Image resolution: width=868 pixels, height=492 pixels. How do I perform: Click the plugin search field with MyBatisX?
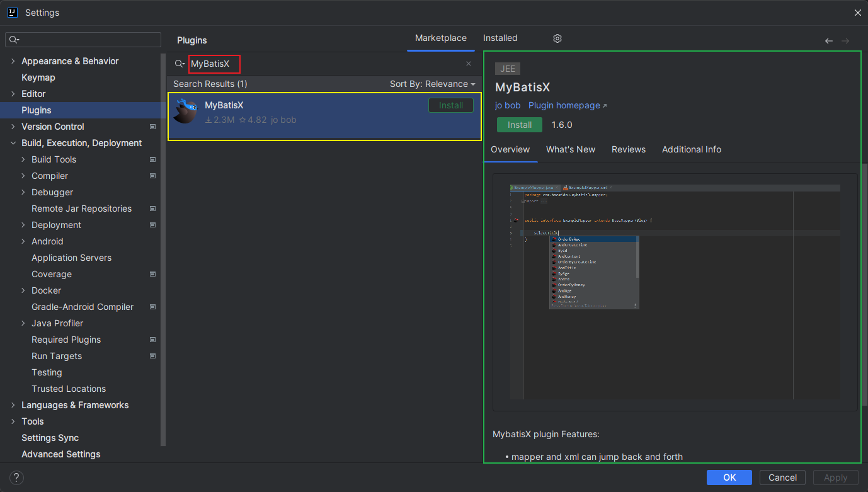324,64
